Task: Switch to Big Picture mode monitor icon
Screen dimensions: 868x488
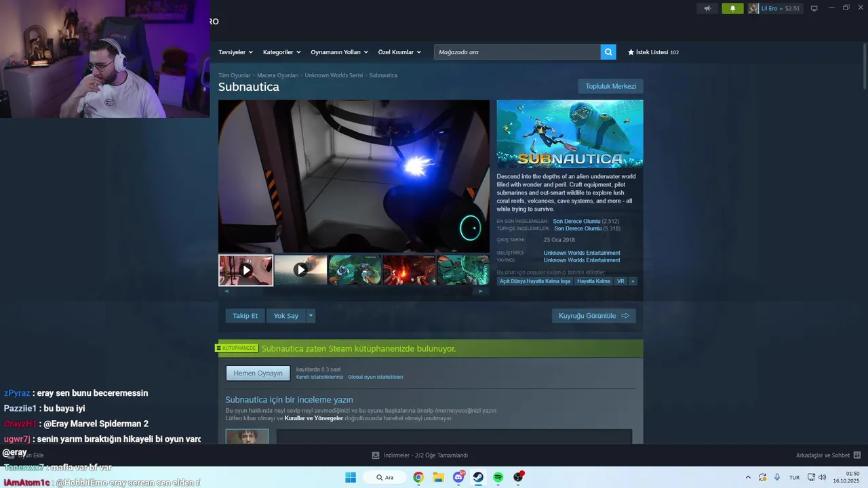Action: [x=814, y=8]
